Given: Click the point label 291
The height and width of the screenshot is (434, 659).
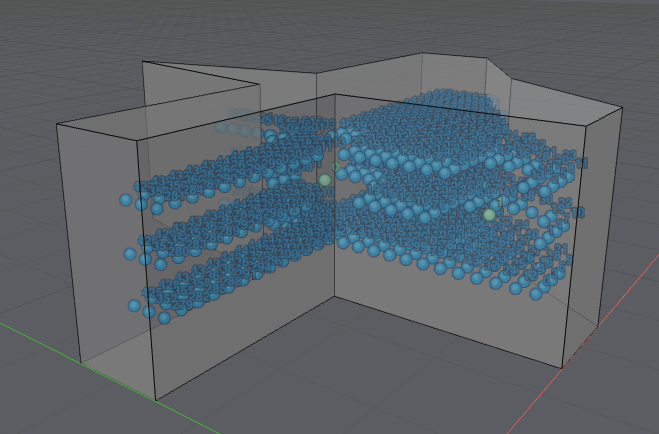Looking at the screenshot, I should point(245,274).
